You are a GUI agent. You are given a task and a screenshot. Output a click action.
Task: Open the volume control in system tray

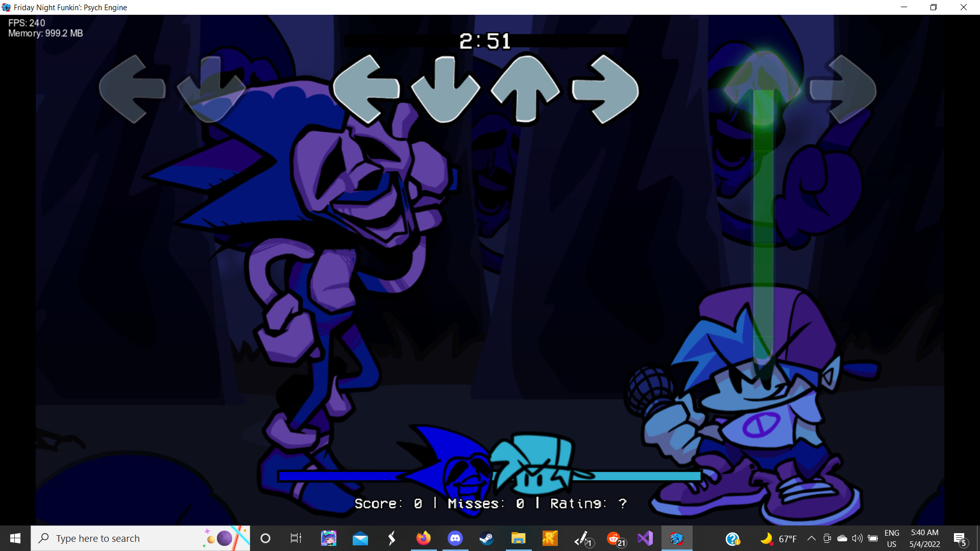point(857,538)
